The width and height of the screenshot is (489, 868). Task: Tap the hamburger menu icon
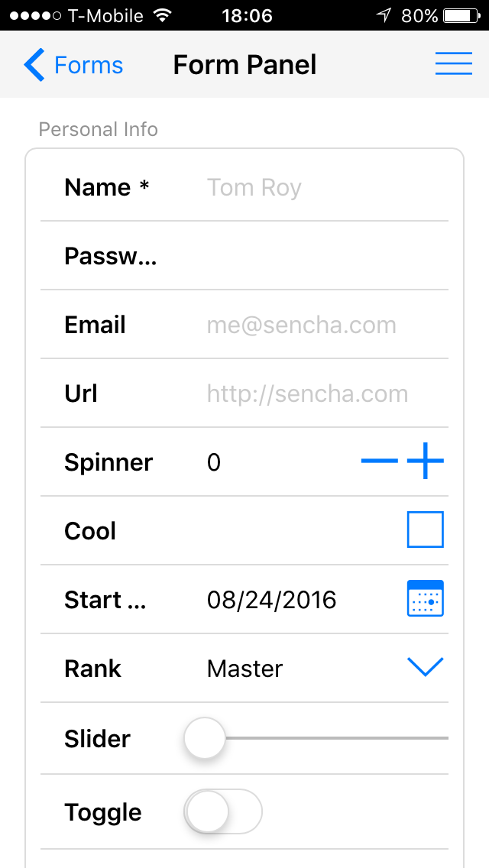click(x=453, y=65)
